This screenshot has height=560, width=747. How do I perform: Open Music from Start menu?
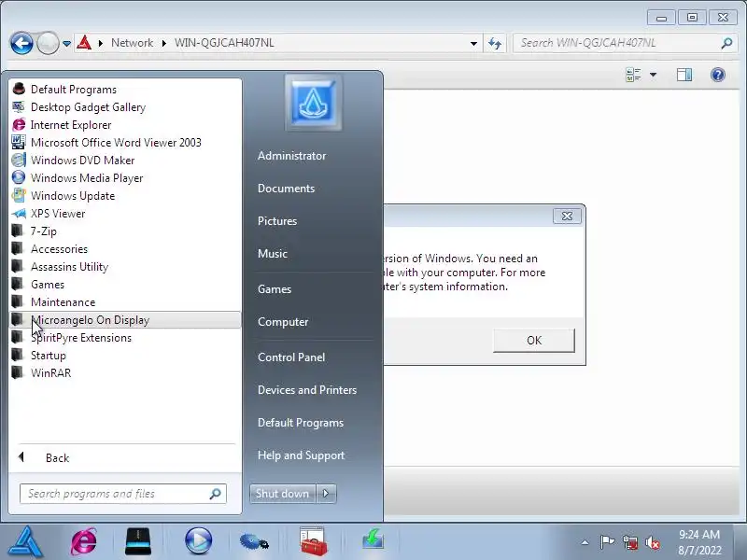tap(272, 254)
